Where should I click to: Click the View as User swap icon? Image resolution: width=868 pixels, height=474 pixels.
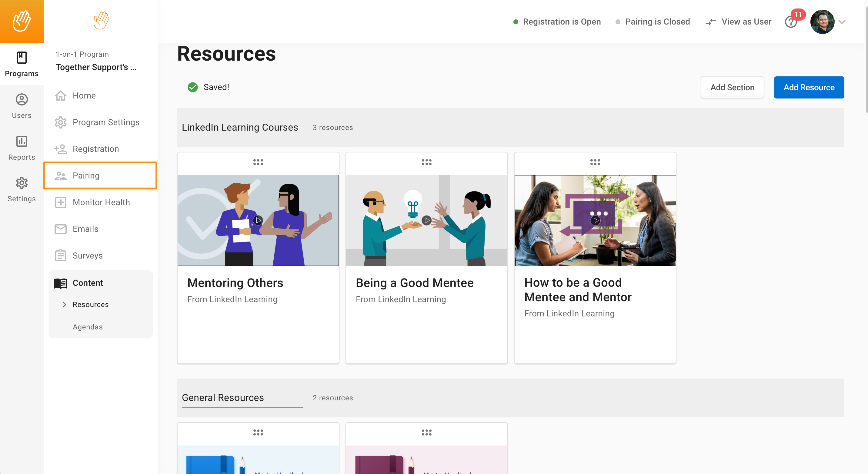click(x=710, y=22)
